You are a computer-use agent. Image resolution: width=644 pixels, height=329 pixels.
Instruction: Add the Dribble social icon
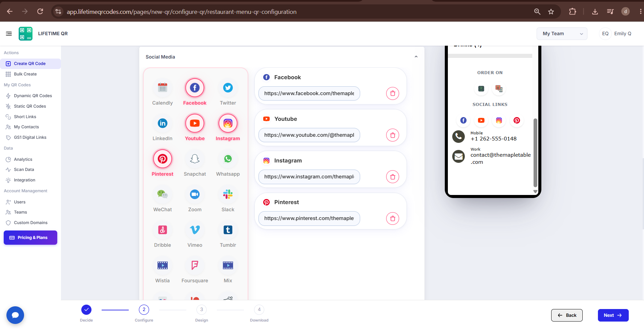[x=163, y=230]
